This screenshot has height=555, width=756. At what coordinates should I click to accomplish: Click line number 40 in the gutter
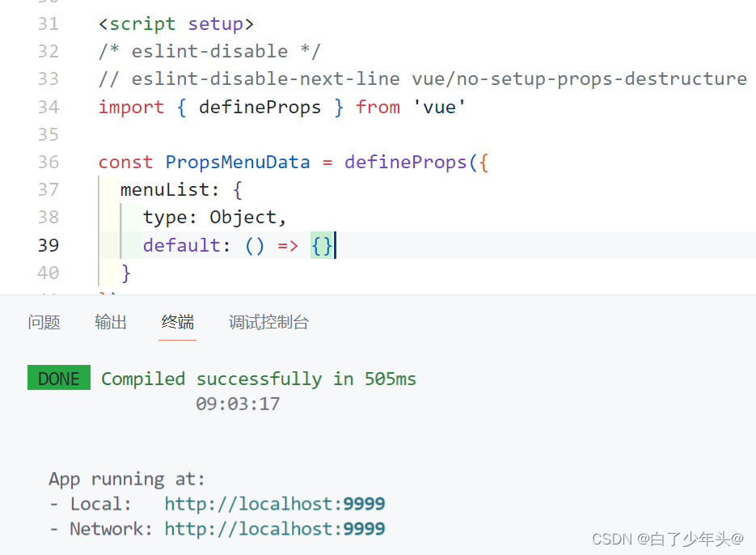49,273
